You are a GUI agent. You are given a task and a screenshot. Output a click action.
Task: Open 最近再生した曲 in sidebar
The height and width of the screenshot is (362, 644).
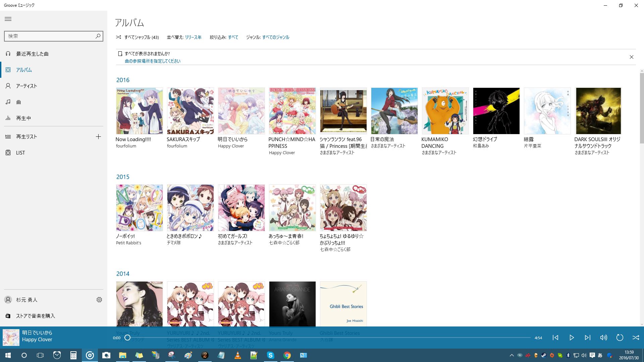point(32,54)
